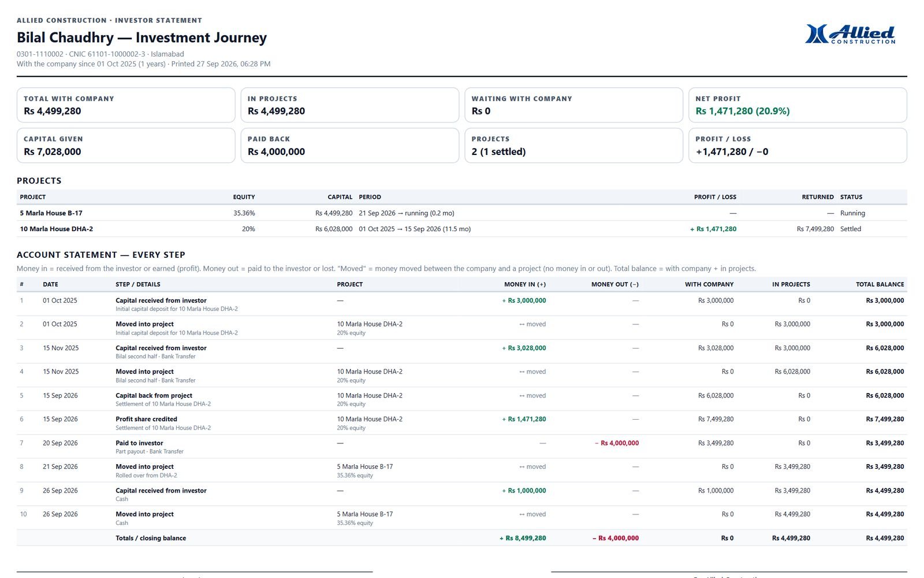Click date '21 Sep 2026' in statement
Viewport: 924px width, 578px height.
(60, 467)
